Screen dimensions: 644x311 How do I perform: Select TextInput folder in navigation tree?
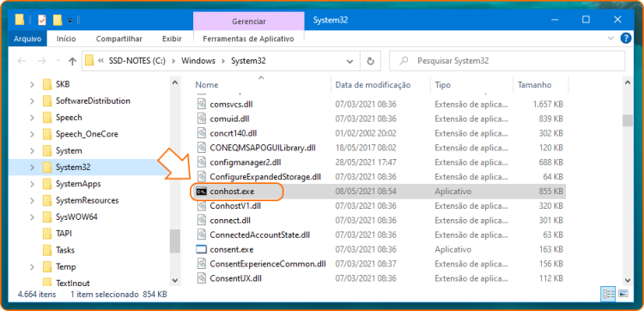(x=73, y=283)
